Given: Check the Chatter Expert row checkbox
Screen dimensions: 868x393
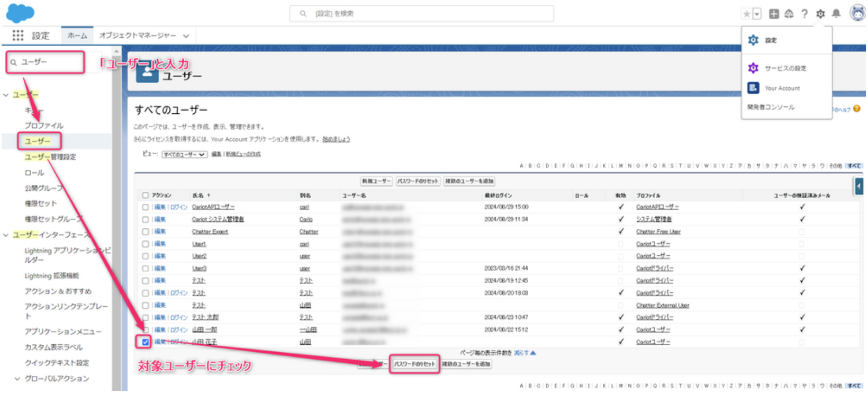Looking at the screenshot, I should (x=145, y=232).
